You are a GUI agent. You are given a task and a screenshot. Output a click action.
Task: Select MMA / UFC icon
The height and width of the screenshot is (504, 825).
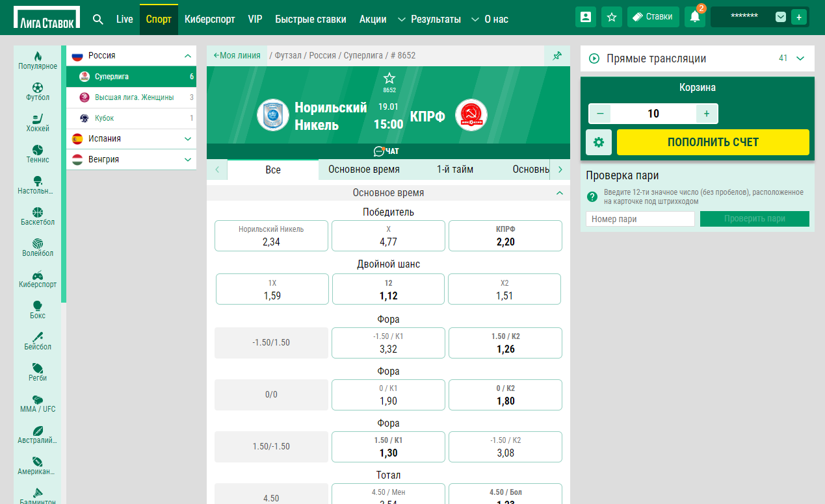pos(38,399)
